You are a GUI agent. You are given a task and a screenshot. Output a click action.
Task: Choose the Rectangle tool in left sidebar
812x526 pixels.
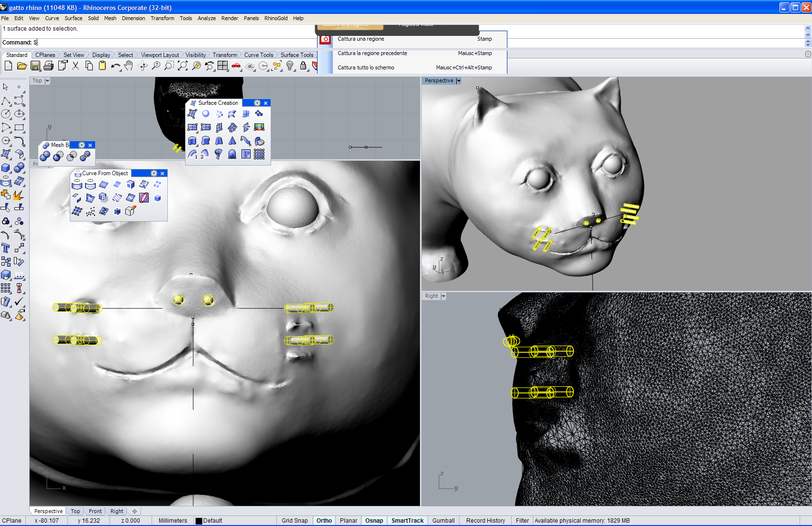point(19,127)
